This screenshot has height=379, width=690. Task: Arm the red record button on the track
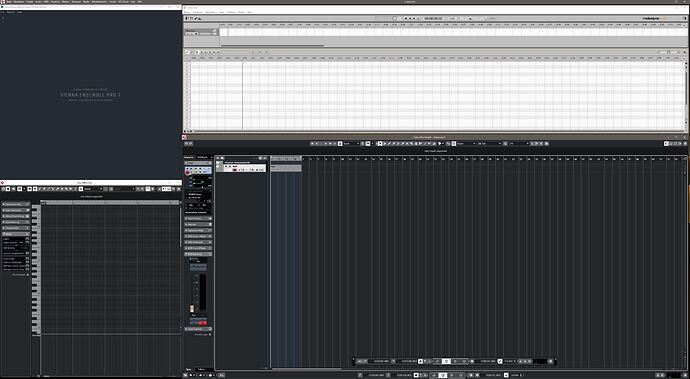click(235, 169)
